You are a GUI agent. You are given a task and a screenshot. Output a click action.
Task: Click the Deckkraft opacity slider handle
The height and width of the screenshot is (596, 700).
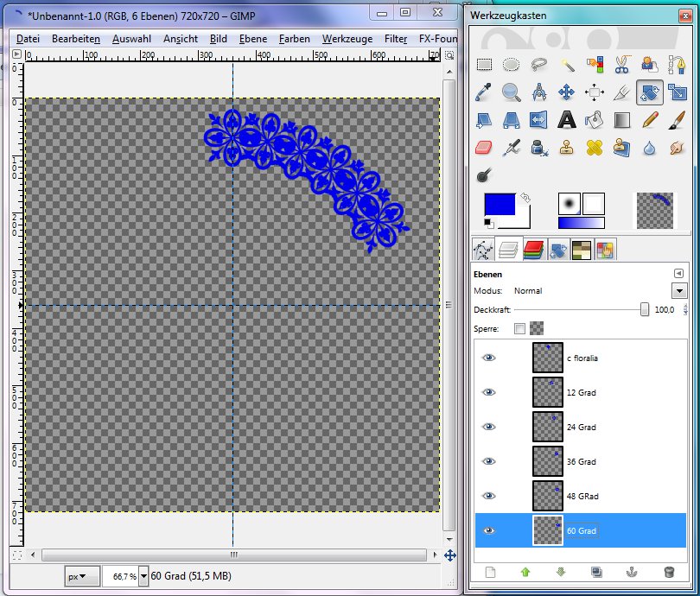pos(645,309)
